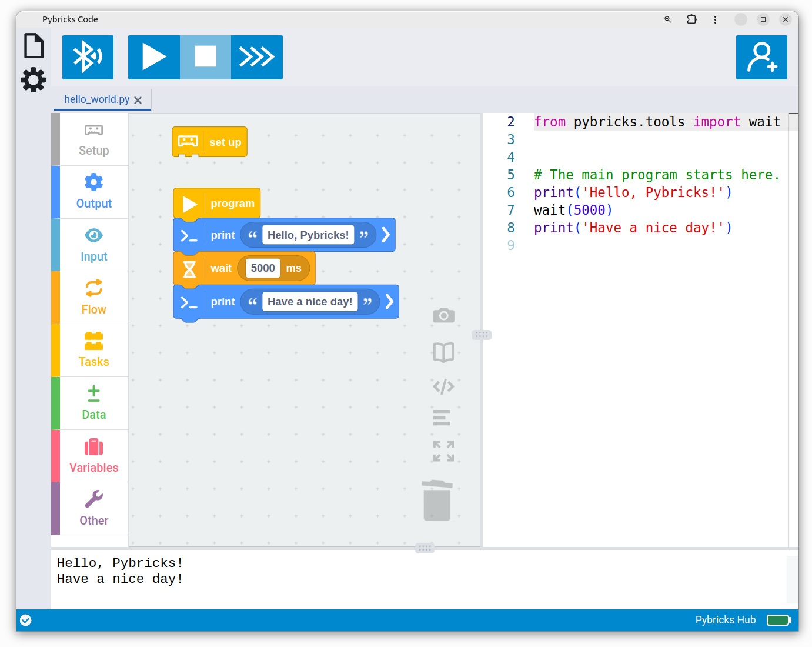Open the Output block category
Viewport: 812px width, 647px height.
93,192
